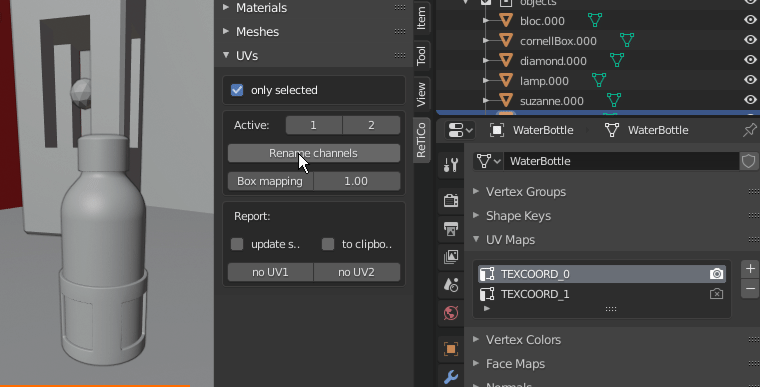Viewport: 760px width, 387px height.
Task: Click green mesh data icon beside diamond.000
Action: (617, 60)
